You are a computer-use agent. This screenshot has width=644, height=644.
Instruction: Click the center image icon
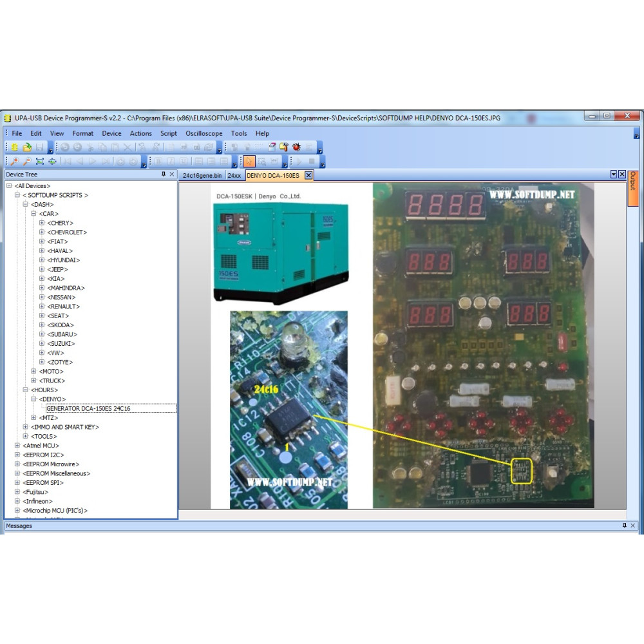coord(52,162)
